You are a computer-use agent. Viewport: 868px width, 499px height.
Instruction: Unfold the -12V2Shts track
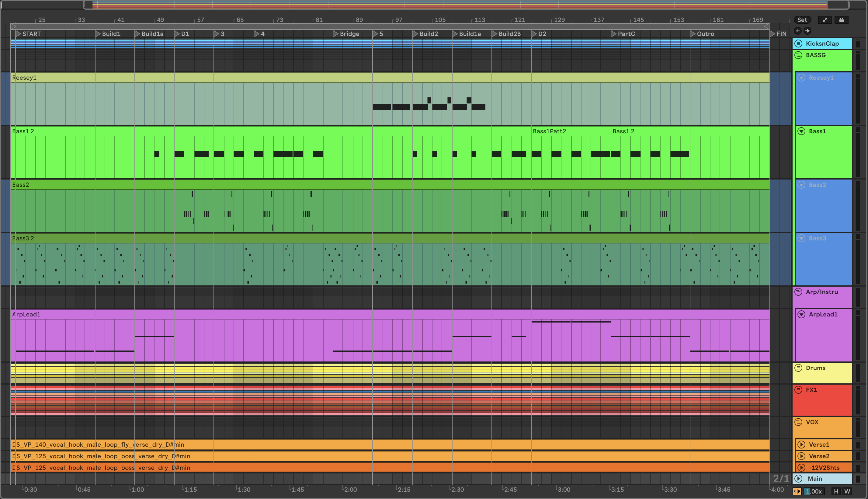pos(801,467)
